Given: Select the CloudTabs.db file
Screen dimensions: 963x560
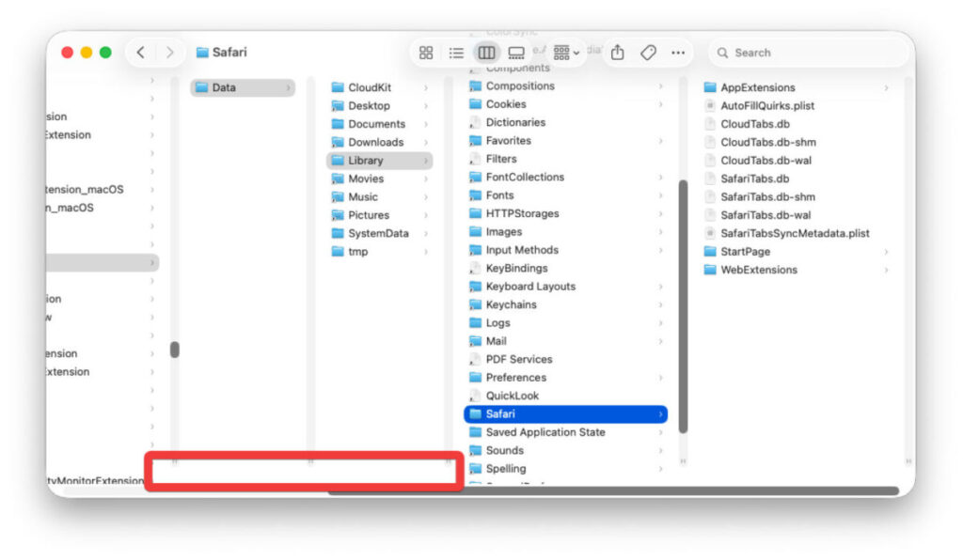Looking at the screenshot, I should pyautogui.click(x=797, y=124).
